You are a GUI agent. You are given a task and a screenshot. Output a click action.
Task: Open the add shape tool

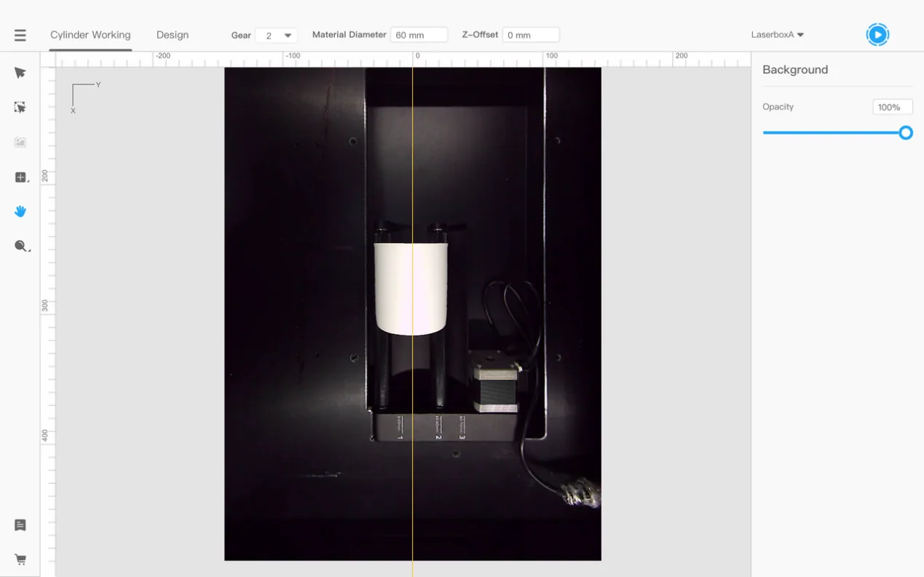coord(21,177)
